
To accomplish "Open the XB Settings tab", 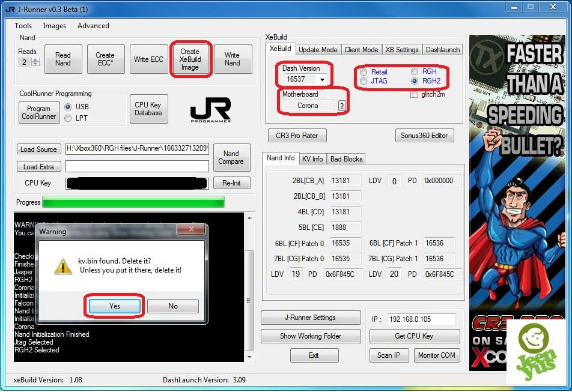I will [402, 50].
